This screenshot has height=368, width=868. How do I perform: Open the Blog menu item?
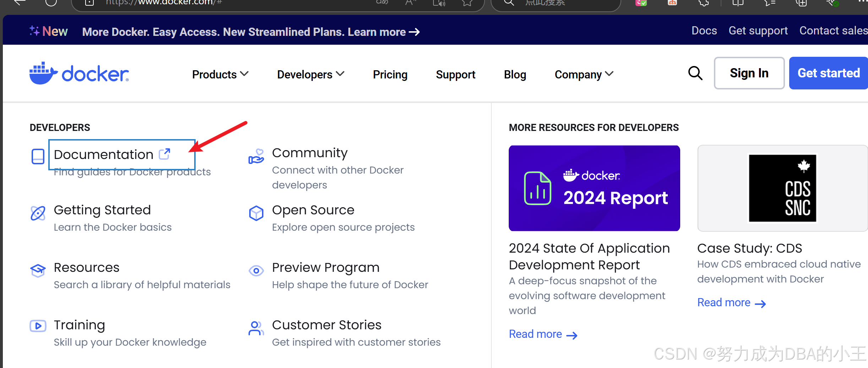point(515,74)
